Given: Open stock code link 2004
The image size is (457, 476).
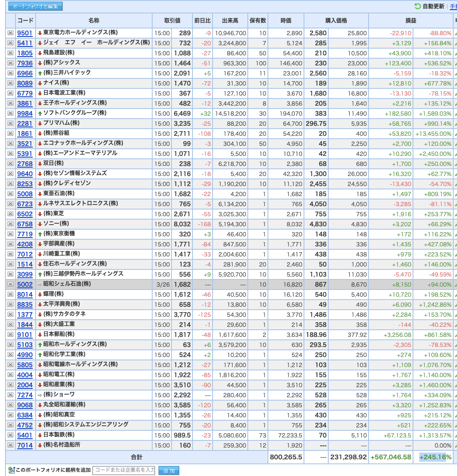Looking at the screenshot, I should click(x=25, y=385).
